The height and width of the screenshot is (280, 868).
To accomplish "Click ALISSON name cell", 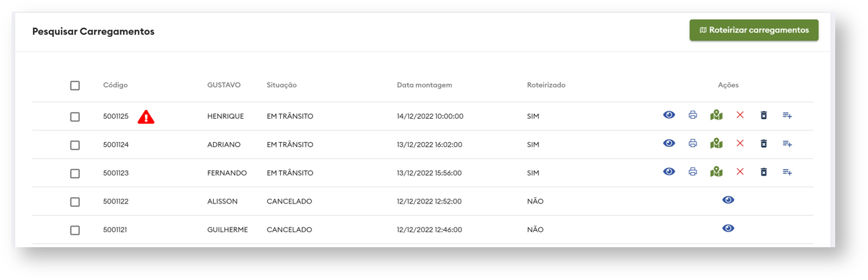I will [x=223, y=201].
